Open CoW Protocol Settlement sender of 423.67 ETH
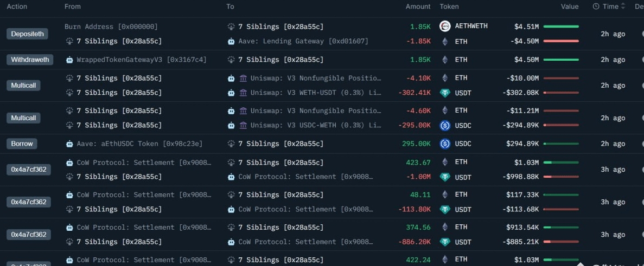644x266 pixels. (144, 163)
